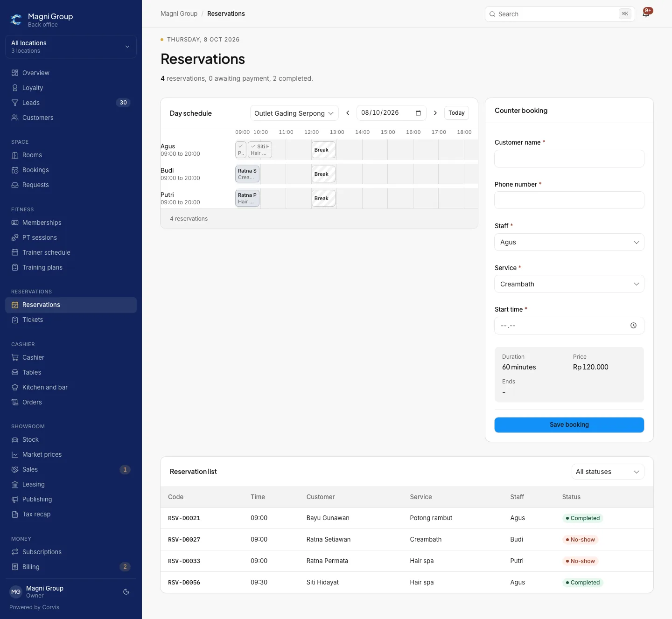Open clock picker in Start time field
This screenshot has width=672, height=619.
(633, 326)
